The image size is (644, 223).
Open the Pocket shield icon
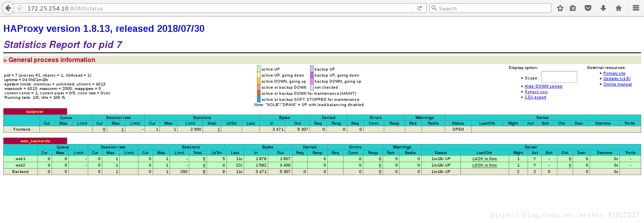click(x=588, y=8)
